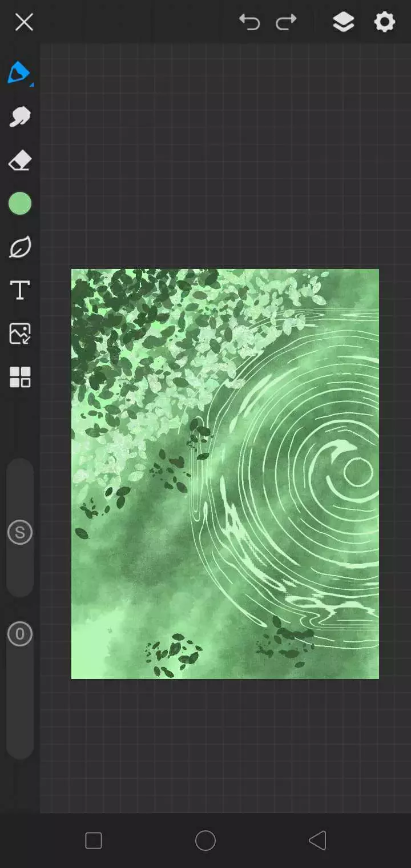Expand pen tool options via corner arrow
The image size is (411, 868).
click(x=31, y=85)
